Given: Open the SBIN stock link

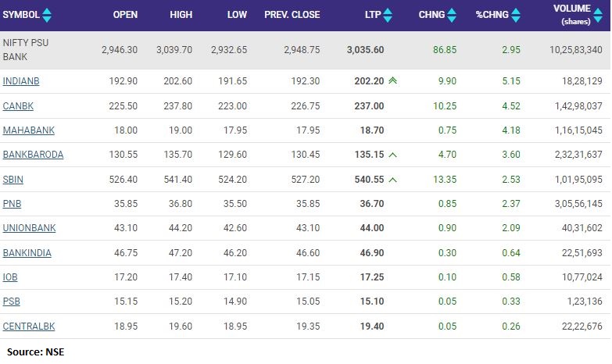Looking at the screenshot, I should [x=13, y=180].
